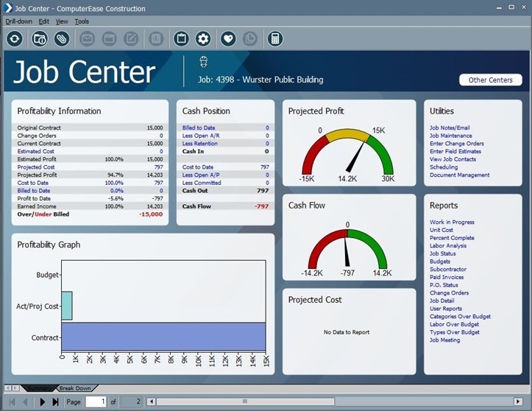Viewport: 532px width, 411px height.
Task: Click the Other Centers button
Action: point(490,80)
